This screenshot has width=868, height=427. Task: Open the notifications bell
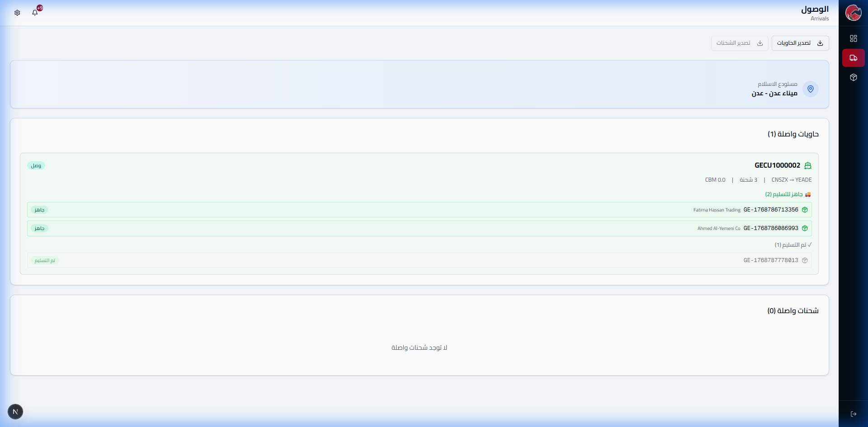pos(35,13)
